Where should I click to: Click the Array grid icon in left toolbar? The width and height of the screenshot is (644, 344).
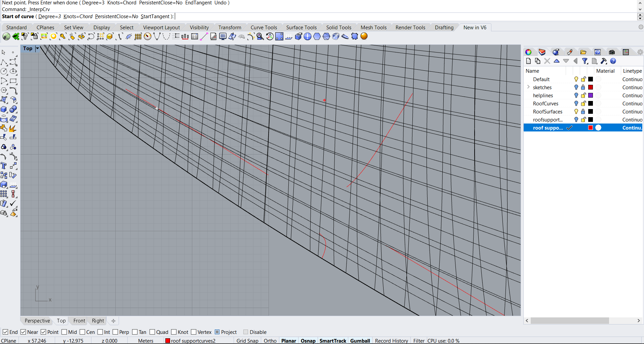(4, 194)
